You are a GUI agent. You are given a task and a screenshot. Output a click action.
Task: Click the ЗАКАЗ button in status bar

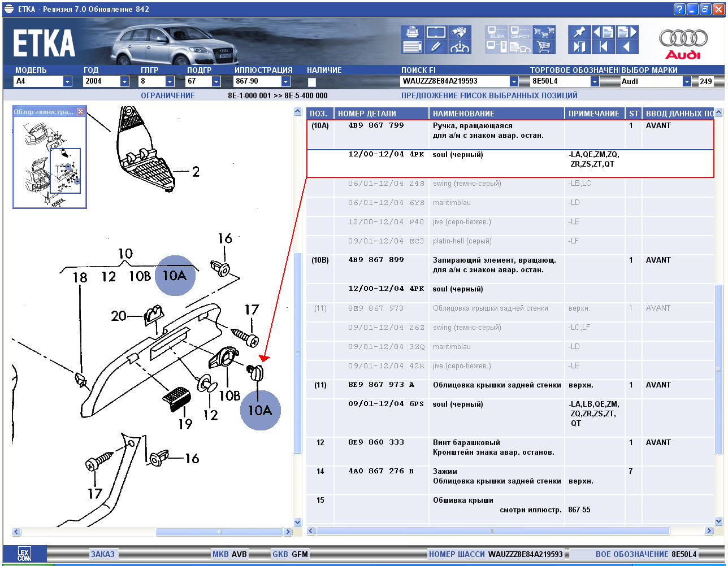tap(102, 554)
